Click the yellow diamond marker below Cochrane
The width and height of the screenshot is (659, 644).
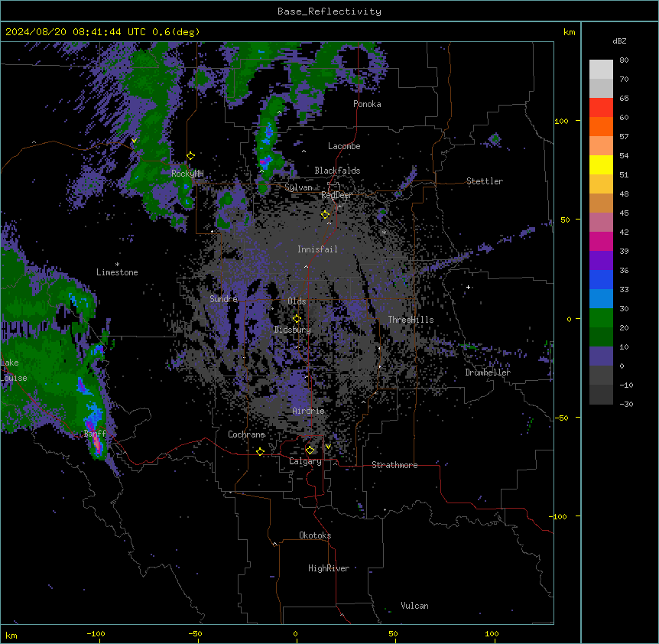click(x=260, y=452)
